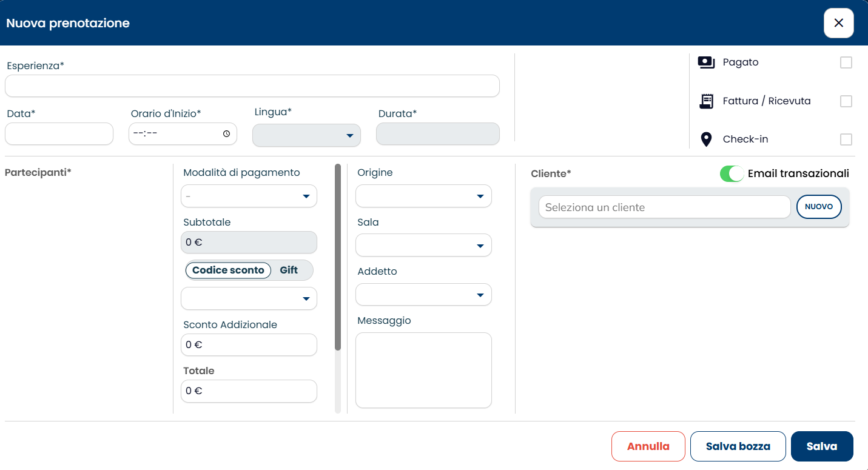Screen dimensions: 868x470
Task: Click the Data input field
Action: 59,133
